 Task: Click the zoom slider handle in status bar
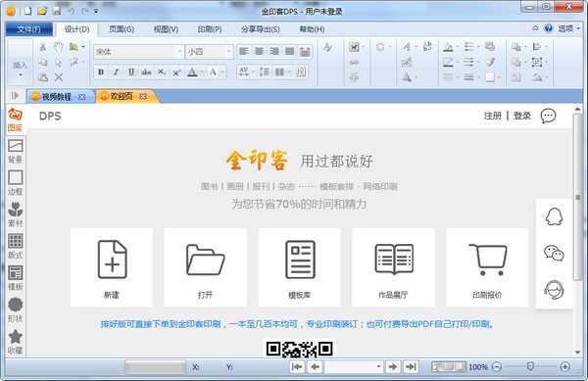[530, 366]
